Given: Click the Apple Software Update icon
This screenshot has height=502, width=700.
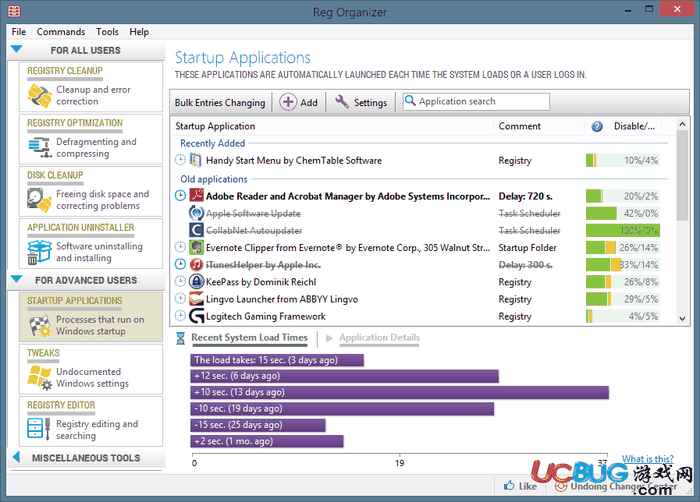Looking at the screenshot, I should [196, 213].
